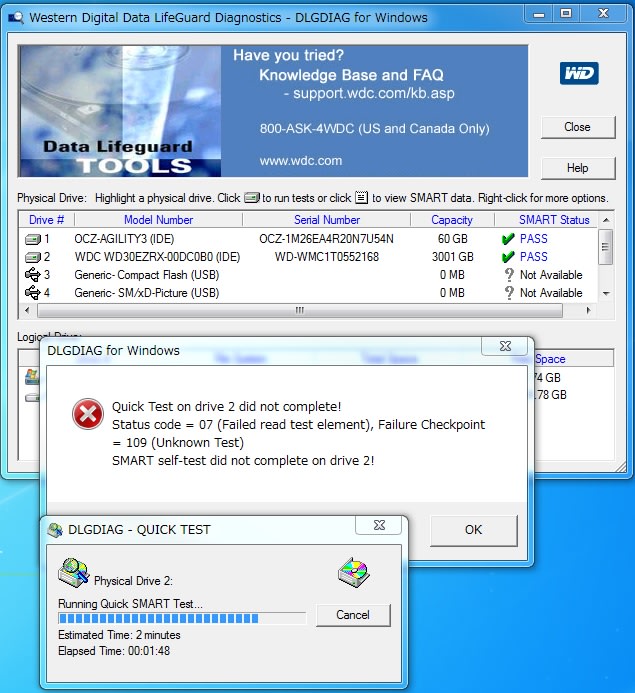Sort by the Model Number column header
The width and height of the screenshot is (635, 693).
[x=158, y=220]
